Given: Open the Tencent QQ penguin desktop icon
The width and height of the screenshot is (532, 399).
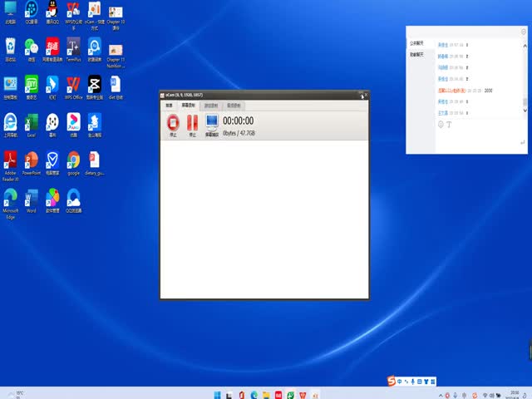Looking at the screenshot, I should (52, 11).
